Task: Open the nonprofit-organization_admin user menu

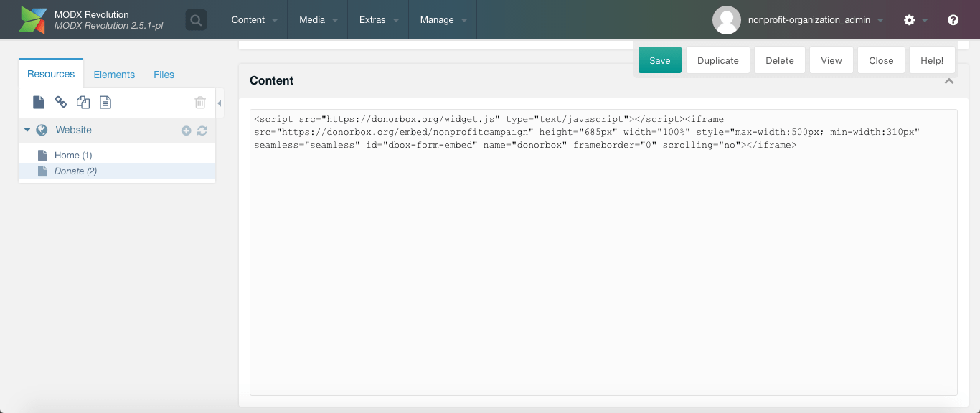Action: click(798, 20)
